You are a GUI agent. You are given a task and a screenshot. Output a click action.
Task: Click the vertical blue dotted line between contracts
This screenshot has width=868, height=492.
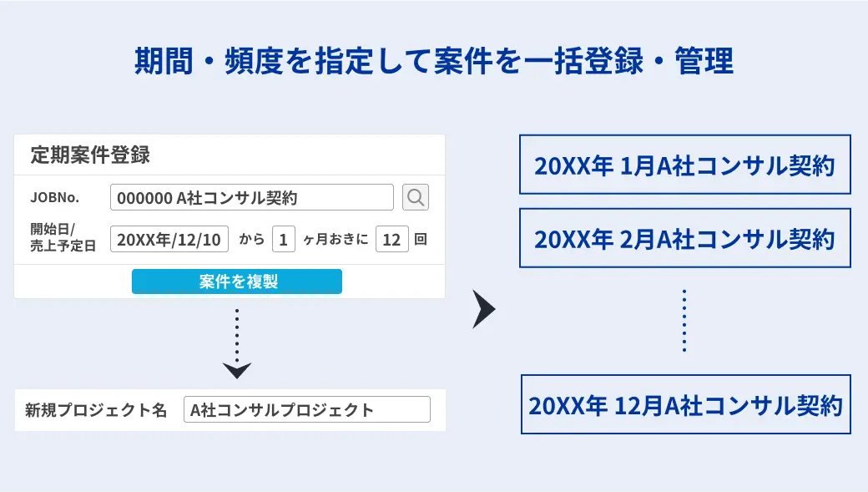click(684, 320)
